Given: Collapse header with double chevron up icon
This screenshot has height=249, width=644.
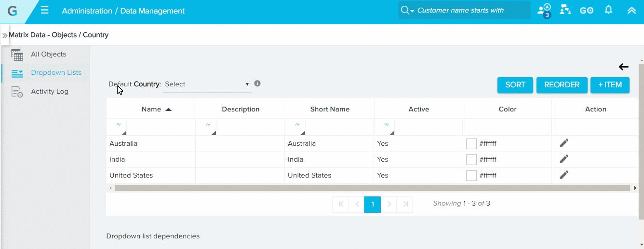Looking at the screenshot, I should 631,10.
